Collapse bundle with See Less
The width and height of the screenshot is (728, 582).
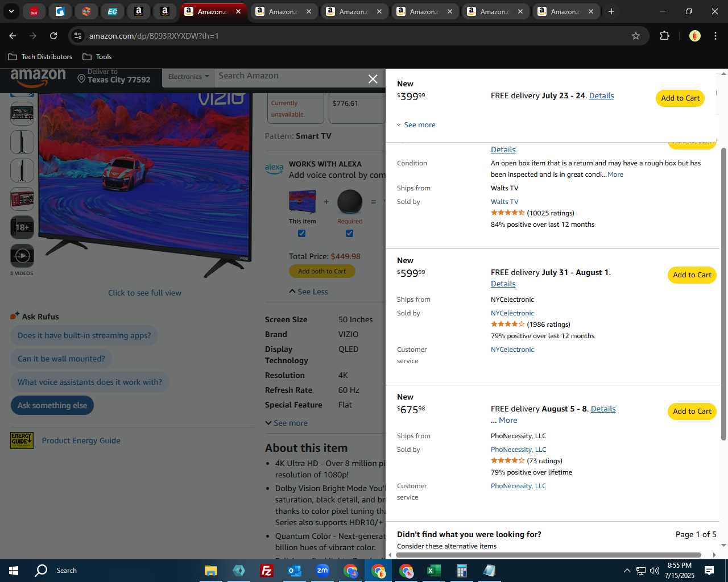coord(308,292)
